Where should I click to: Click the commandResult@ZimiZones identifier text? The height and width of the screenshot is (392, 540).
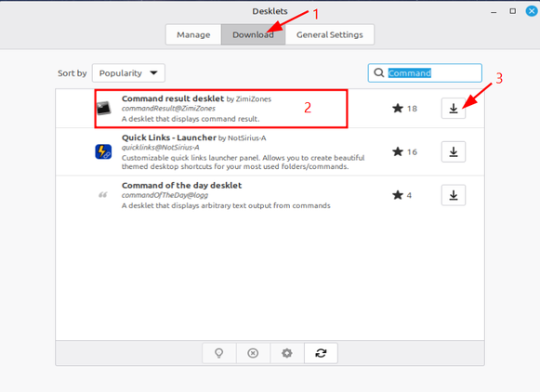tap(168, 109)
